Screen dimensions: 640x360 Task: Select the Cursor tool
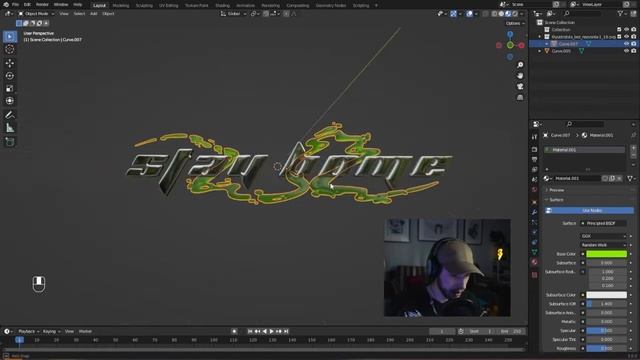point(10,49)
